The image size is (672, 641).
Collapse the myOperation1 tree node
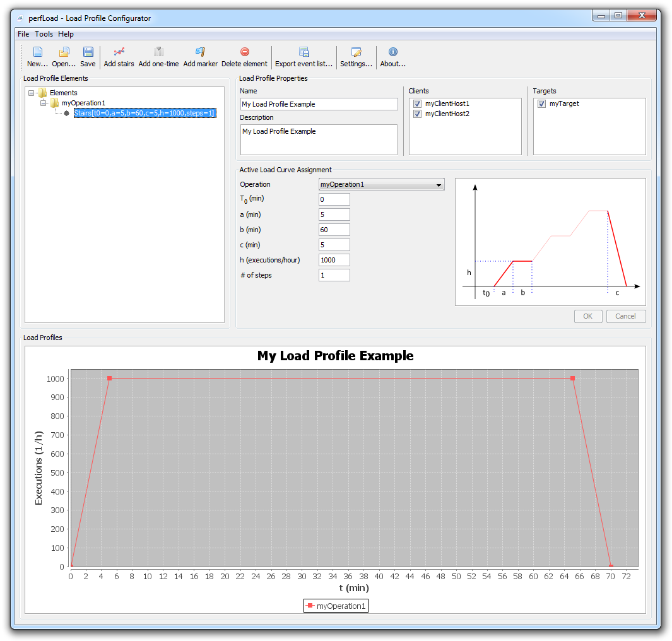coord(44,103)
